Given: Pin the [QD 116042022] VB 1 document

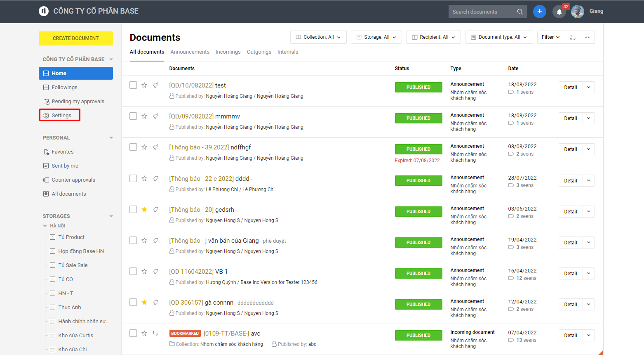Looking at the screenshot, I should [x=155, y=271].
